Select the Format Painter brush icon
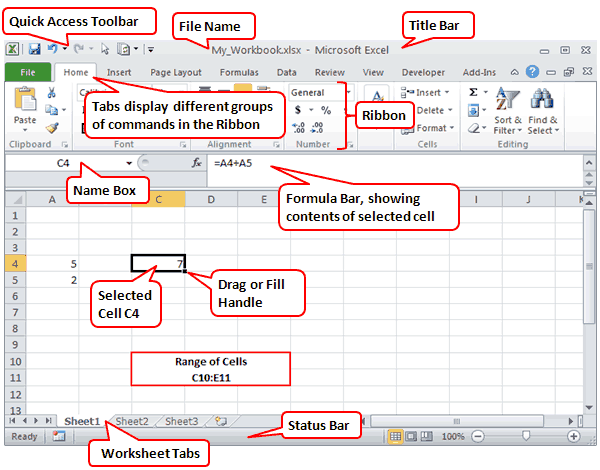Screen dimensions: 600x470 point(52,127)
